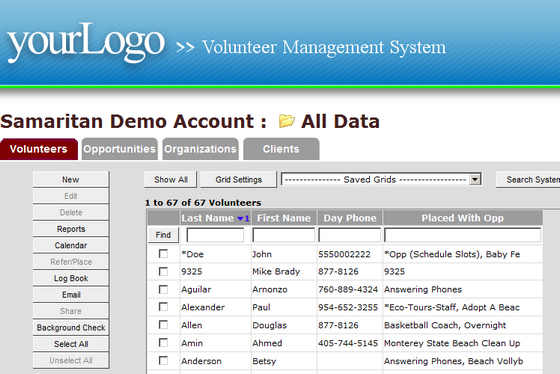The image size is (560, 374).
Task: Switch to the Volunteers tab
Action: point(39,149)
